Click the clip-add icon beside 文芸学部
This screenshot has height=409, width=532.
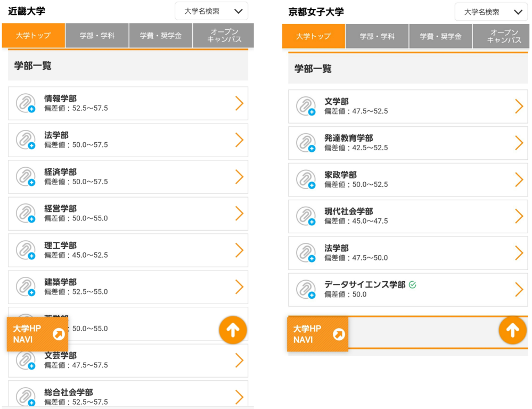click(x=26, y=361)
